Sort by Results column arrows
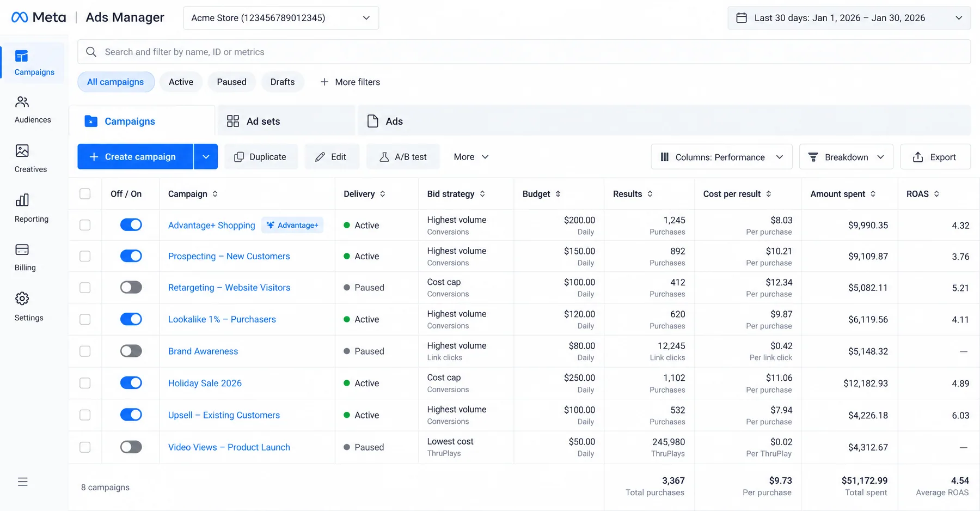This screenshot has width=980, height=511. click(x=650, y=194)
